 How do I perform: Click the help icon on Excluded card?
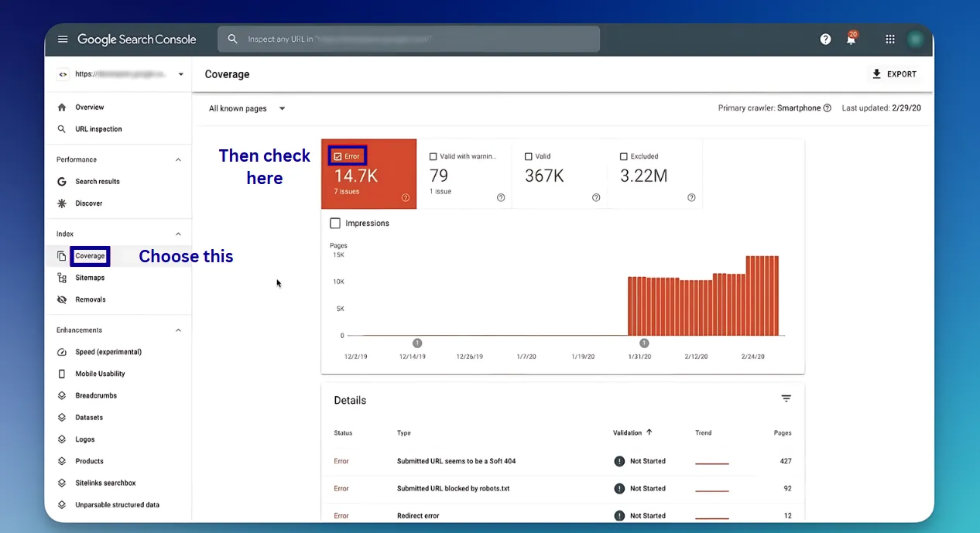pos(691,197)
